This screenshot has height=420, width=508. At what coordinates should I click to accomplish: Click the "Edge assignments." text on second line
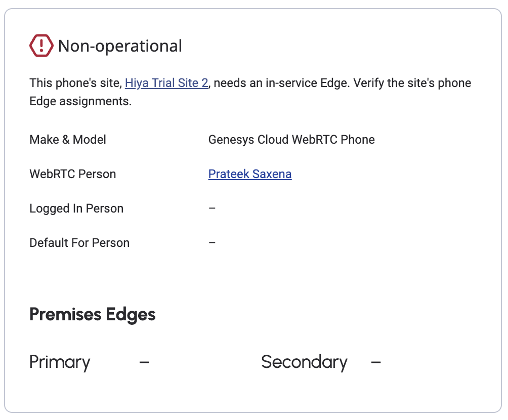(80, 101)
